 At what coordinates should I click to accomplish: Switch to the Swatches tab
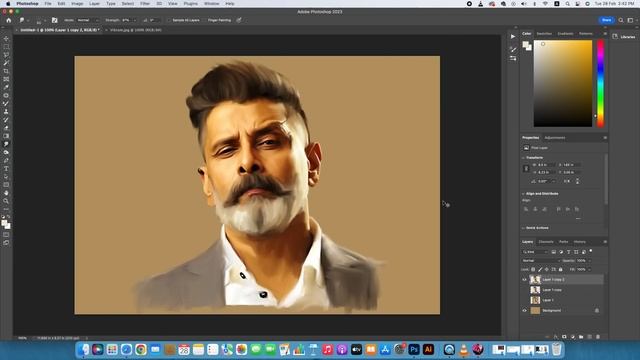(544, 33)
